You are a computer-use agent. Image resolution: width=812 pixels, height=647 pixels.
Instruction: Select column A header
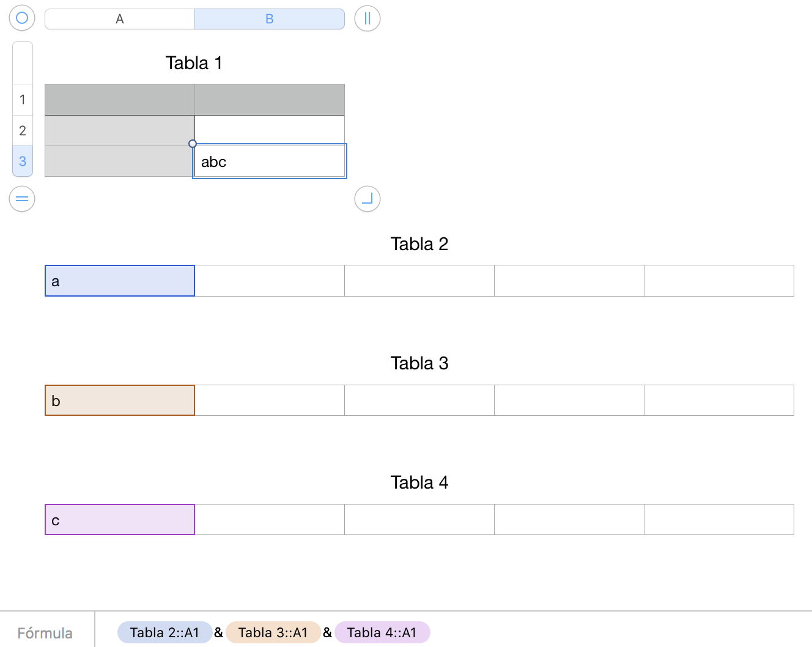pyautogui.click(x=120, y=19)
